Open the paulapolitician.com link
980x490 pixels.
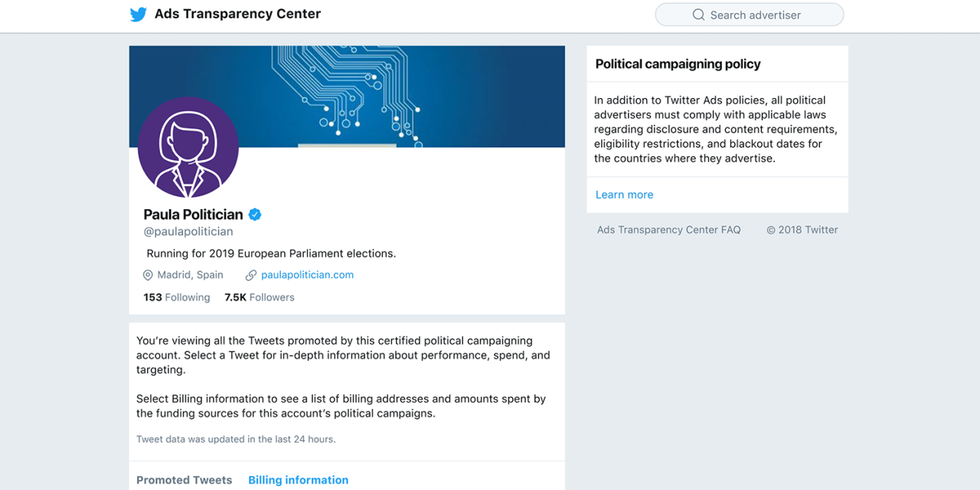point(307,275)
